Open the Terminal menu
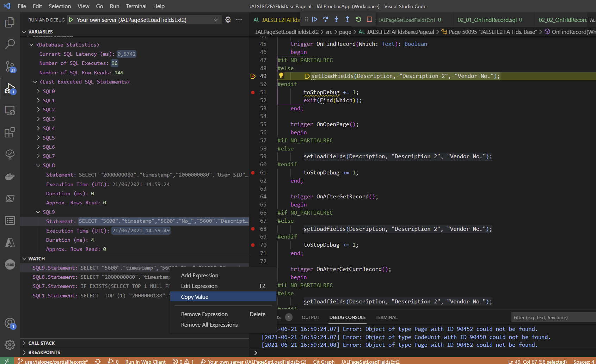This screenshot has width=596, height=364. coord(136,6)
